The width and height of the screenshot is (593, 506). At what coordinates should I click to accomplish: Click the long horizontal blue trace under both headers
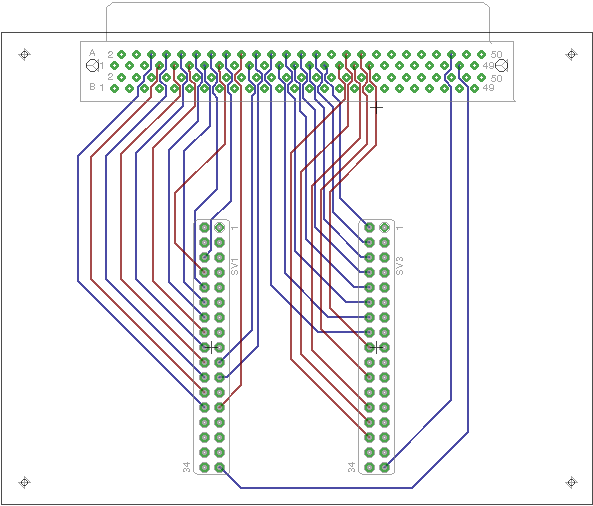326,488
